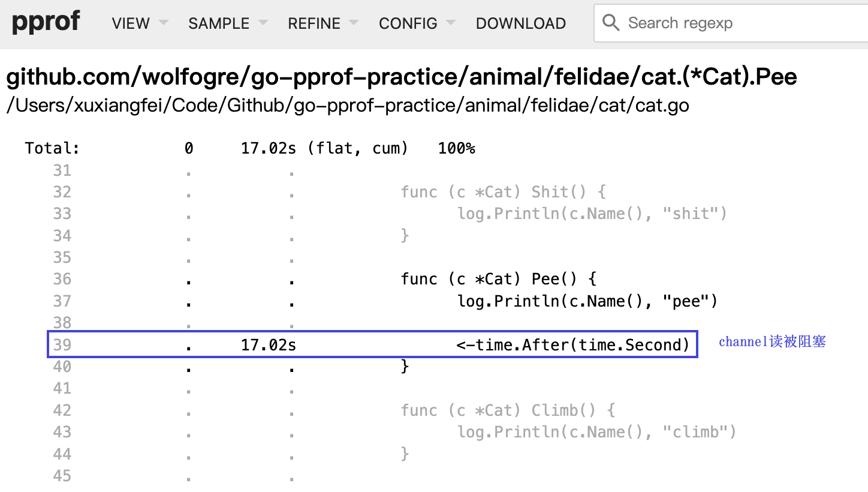Screen dimensions: 868x492
Task: Open the VIEW menu
Action: coord(131,23)
